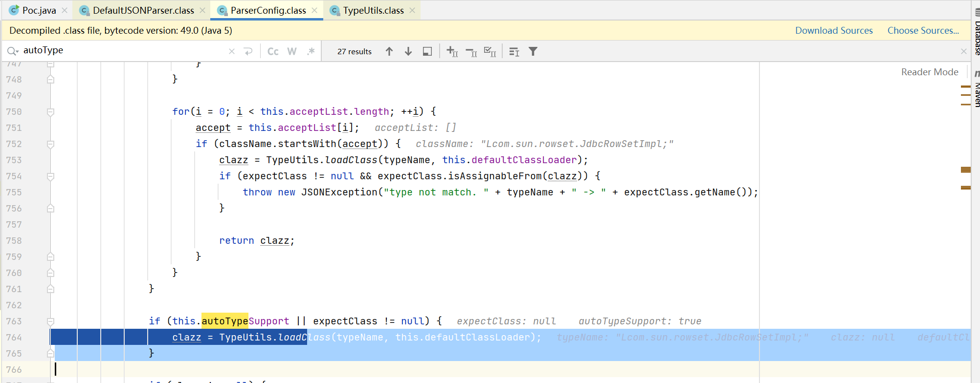The width and height of the screenshot is (980, 383).
Task: Click loadClass call on line 753
Action: click(351, 160)
